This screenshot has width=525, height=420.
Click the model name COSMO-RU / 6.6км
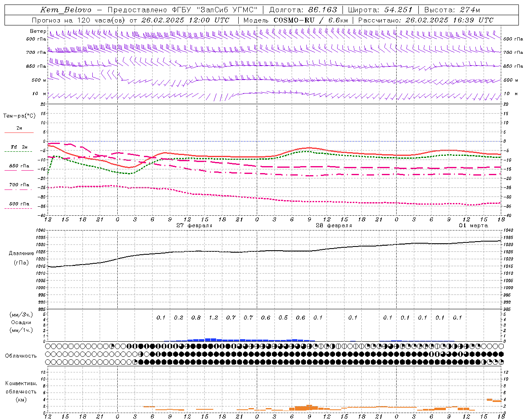click(x=311, y=20)
